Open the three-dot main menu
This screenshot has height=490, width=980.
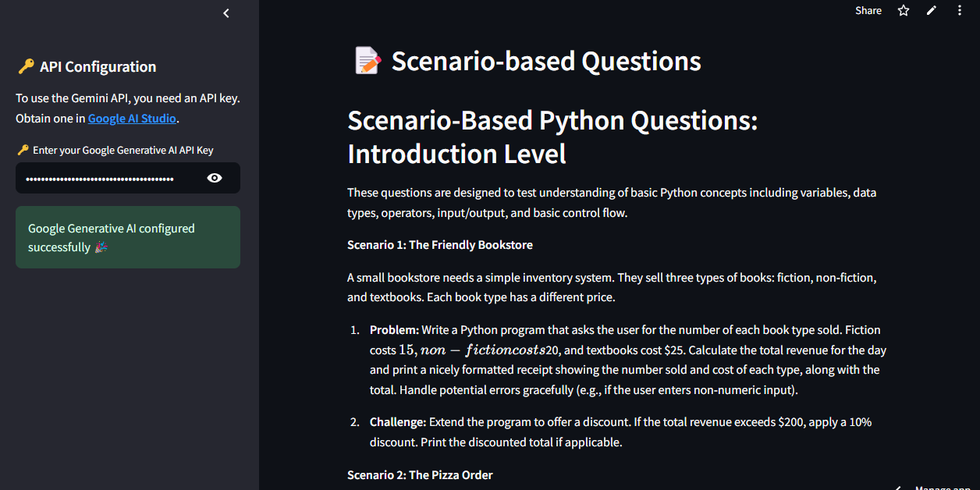960,11
